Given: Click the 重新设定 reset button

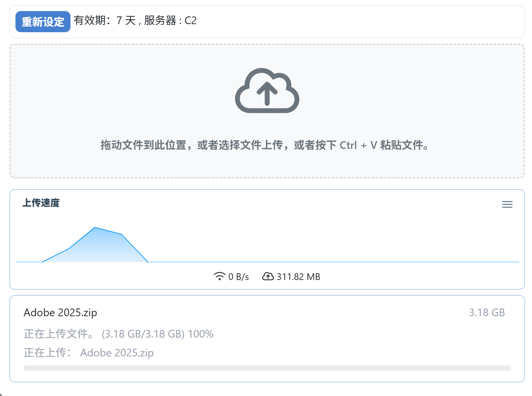Looking at the screenshot, I should 43,21.
